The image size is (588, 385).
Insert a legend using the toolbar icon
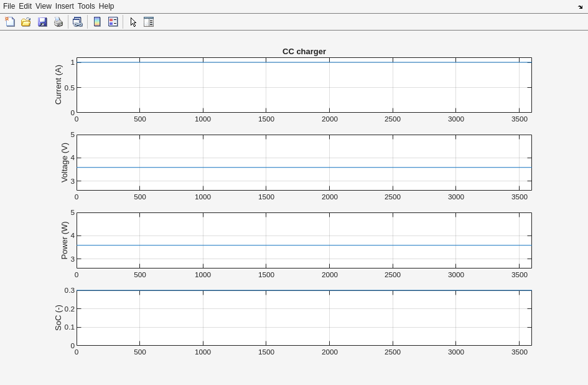point(113,22)
